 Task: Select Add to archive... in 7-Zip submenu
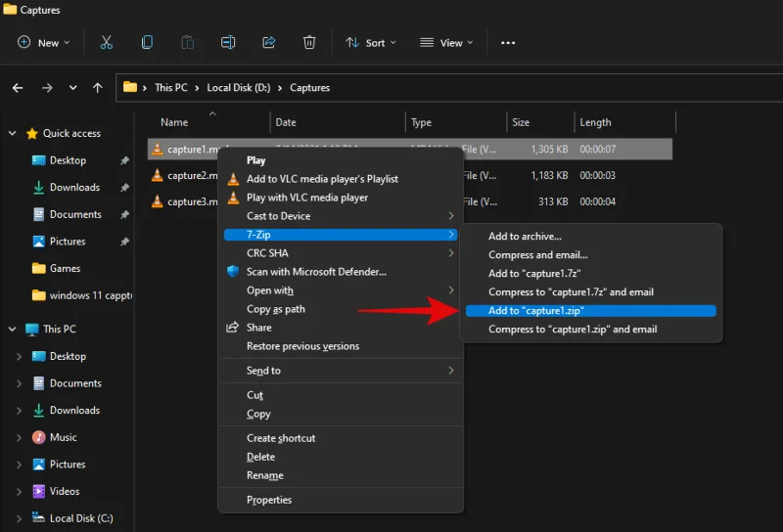525,237
